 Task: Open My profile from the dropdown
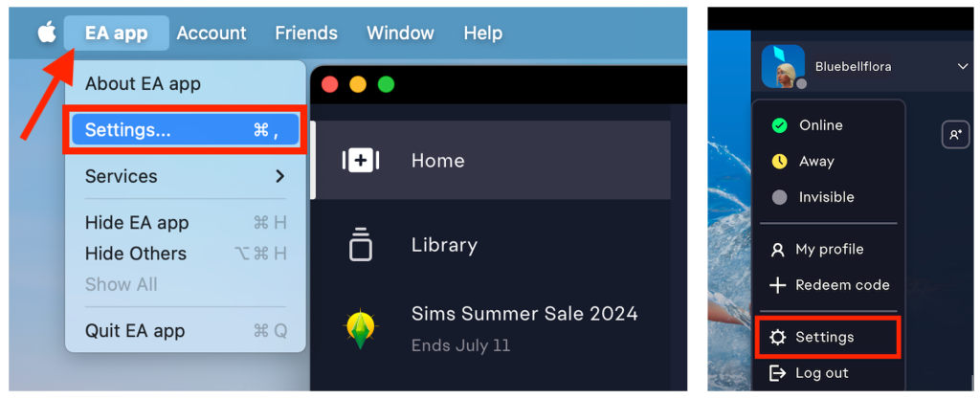[828, 250]
